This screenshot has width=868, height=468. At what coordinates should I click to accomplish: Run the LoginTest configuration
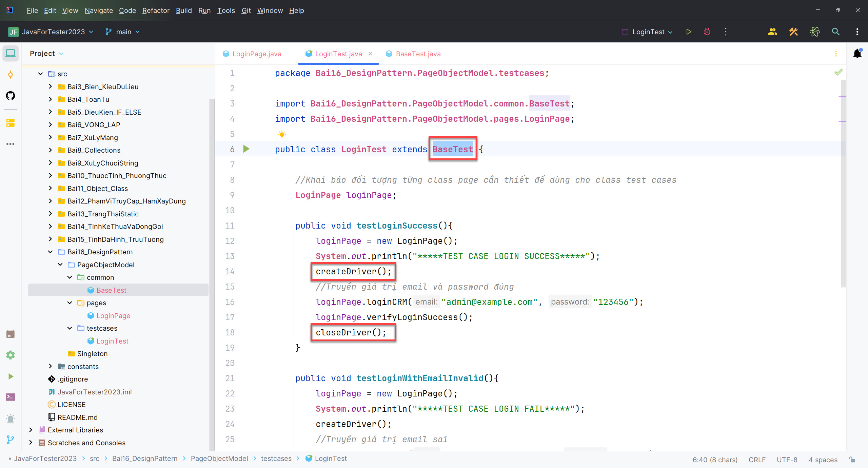[x=689, y=32]
